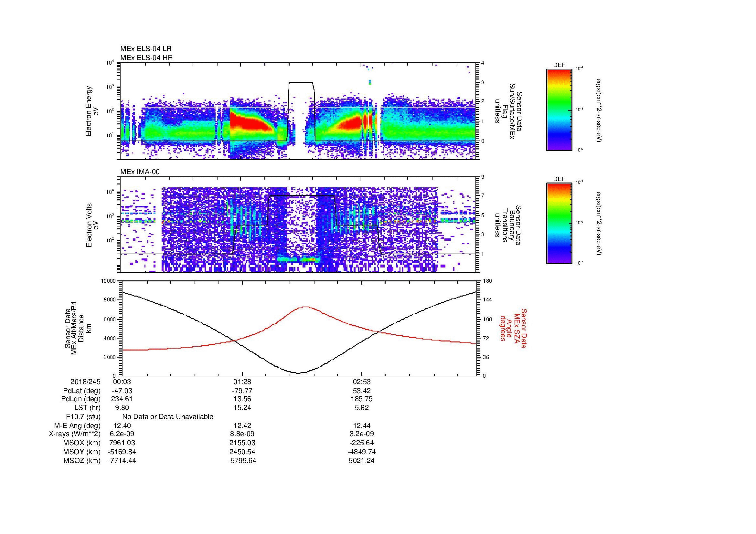Click the 'M-E Ang (deg)' row label
Screen dimensions: 756x534
pyautogui.click(x=77, y=426)
